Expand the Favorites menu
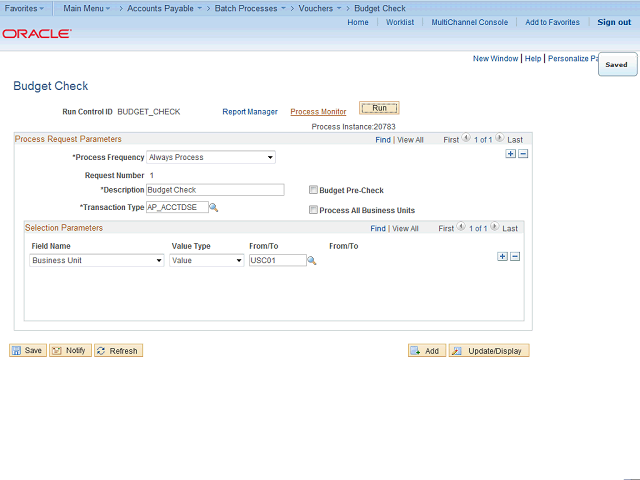The height and width of the screenshot is (480, 640). pyautogui.click(x=24, y=8)
